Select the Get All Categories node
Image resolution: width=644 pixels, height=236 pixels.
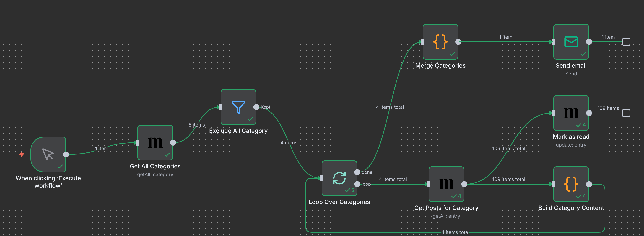pyautogui.click(x=155, y=142)
